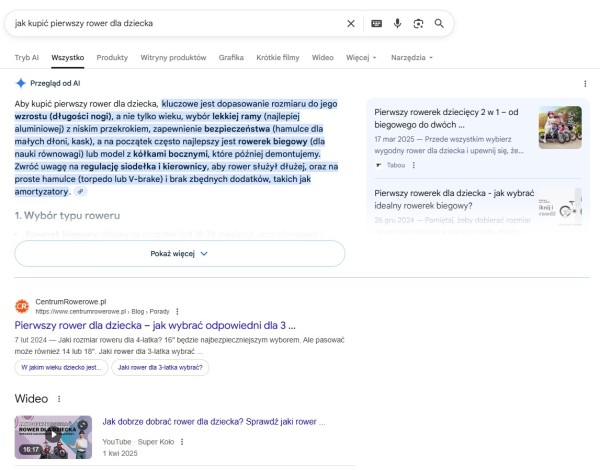Image resolution: width=600 pixels, height=470 pixels.
Task: Open the Narzędzia dropdown
Action: click(412, 57)
